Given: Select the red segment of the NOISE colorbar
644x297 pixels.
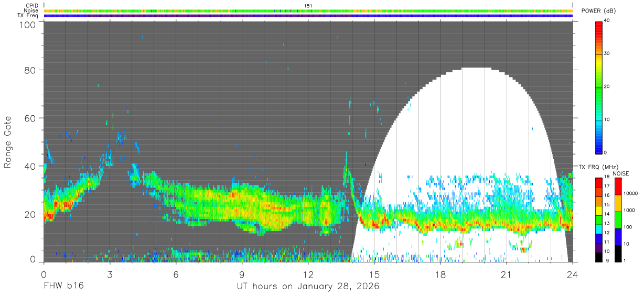Looking at the screenshot, I should (618, 186).
